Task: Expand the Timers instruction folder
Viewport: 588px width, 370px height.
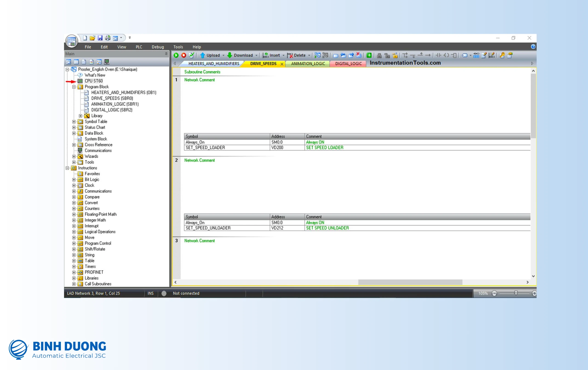Action: click(x=74, y=267)
